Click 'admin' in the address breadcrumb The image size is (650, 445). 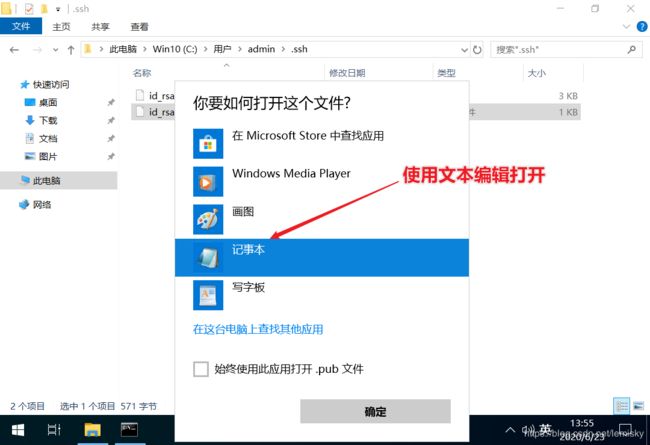261,49
